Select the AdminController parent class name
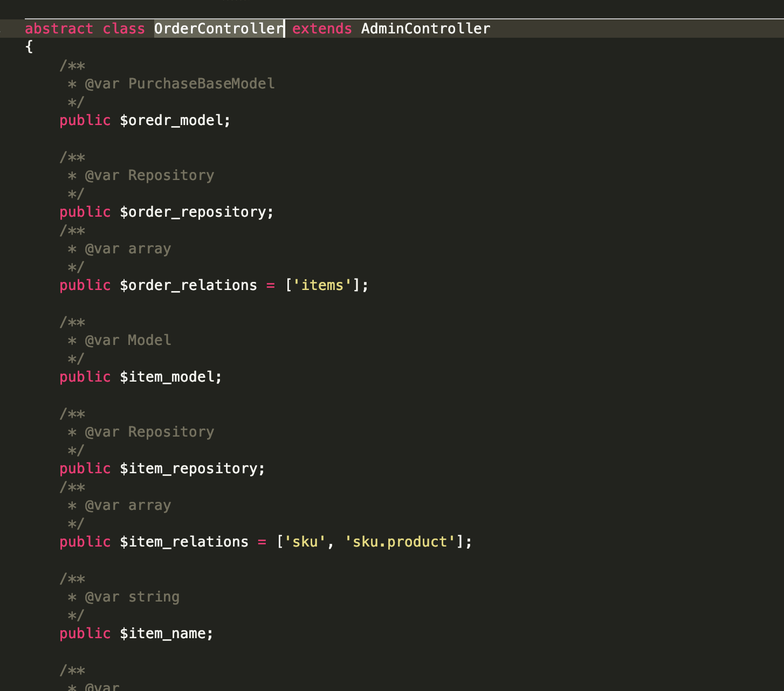Image resolution: width=784 pixels, height=691 pixels. [426, 29]
